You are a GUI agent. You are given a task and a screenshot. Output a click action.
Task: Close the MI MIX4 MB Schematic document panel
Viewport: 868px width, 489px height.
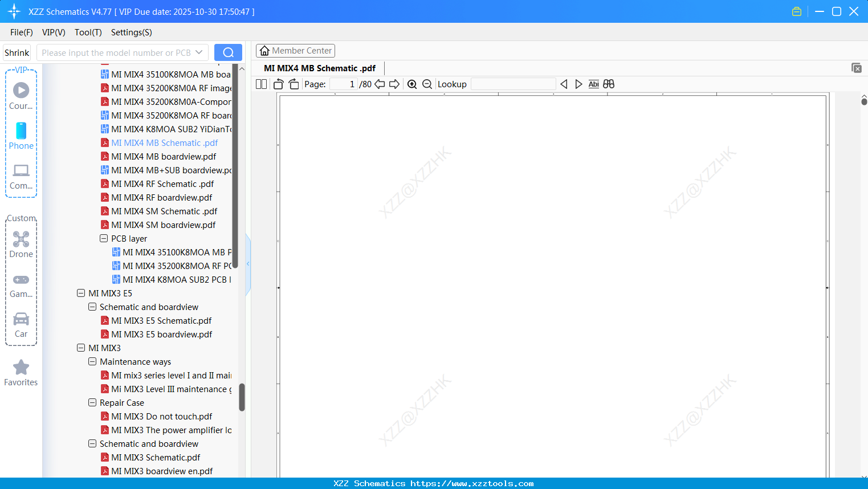tap(857, 68)
